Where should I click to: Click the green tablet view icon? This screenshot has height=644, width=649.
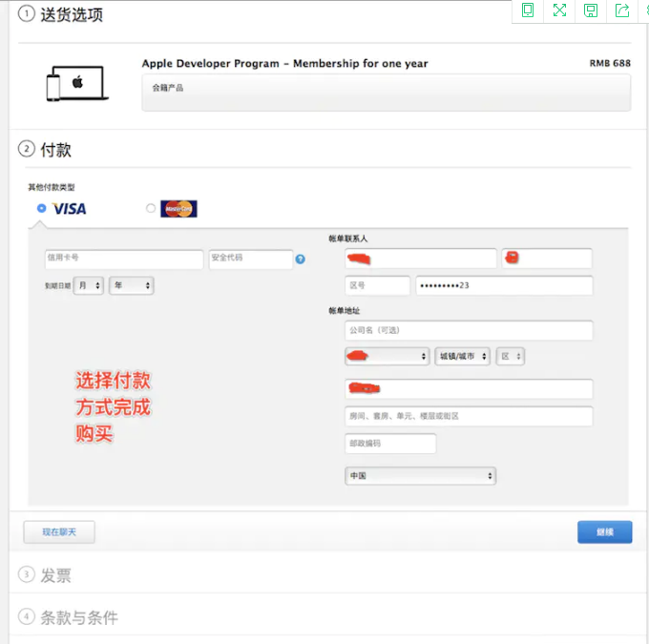(x=528, y=10)
